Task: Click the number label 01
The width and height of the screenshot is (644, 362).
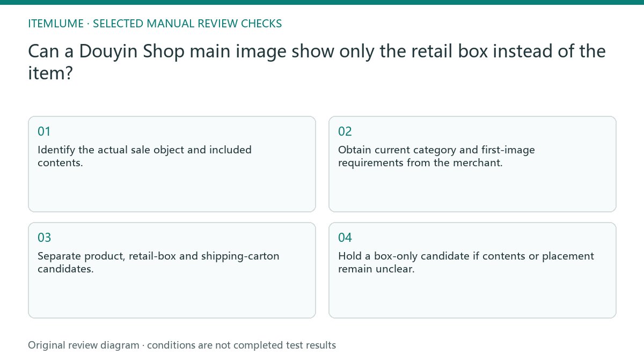Action: tap(44, 131)
